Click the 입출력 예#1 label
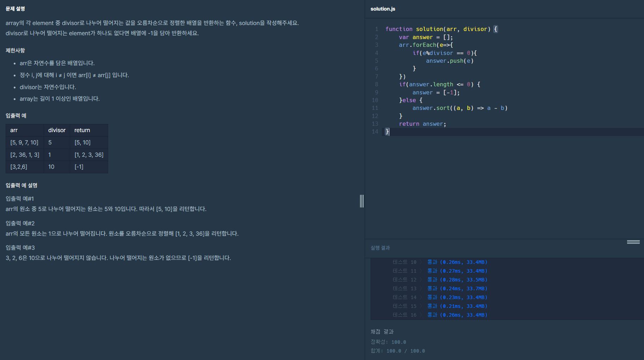The height and width of the screenshot is (360, 644). [20, 199]
